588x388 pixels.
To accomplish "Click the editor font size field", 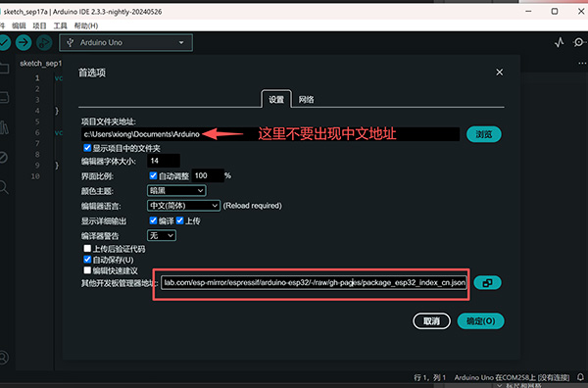I will coord(163,161).
